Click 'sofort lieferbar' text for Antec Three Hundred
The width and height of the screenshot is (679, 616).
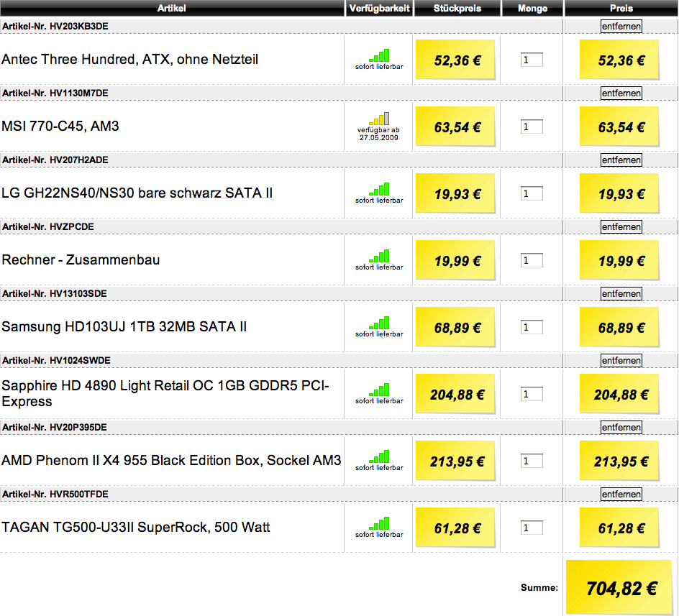pyautogui.click(x=379, y=67)
